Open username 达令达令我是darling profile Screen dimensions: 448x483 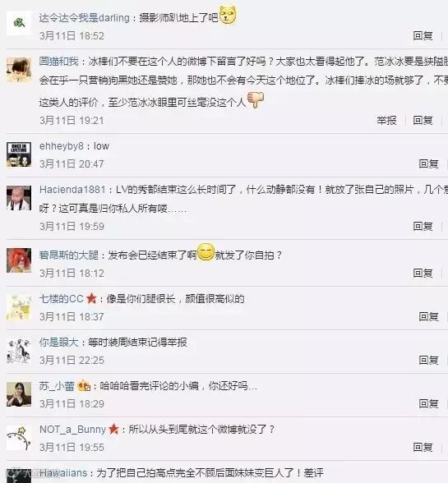pos(84,18)
